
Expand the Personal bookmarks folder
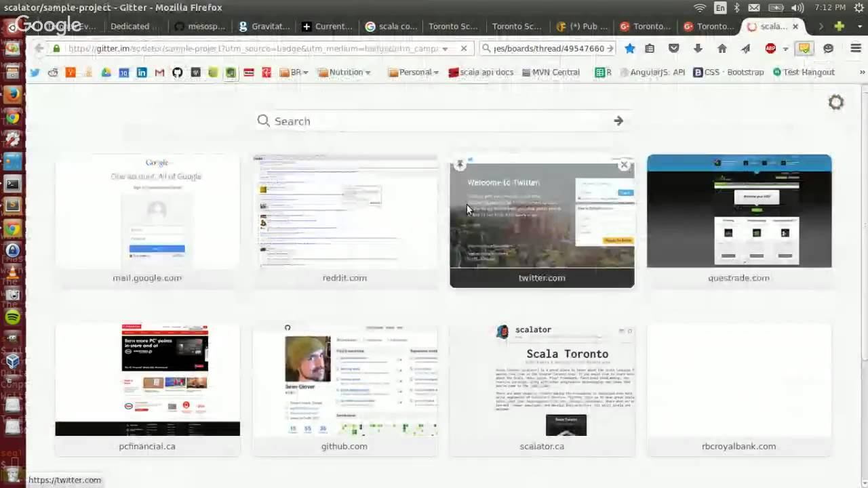414,72
